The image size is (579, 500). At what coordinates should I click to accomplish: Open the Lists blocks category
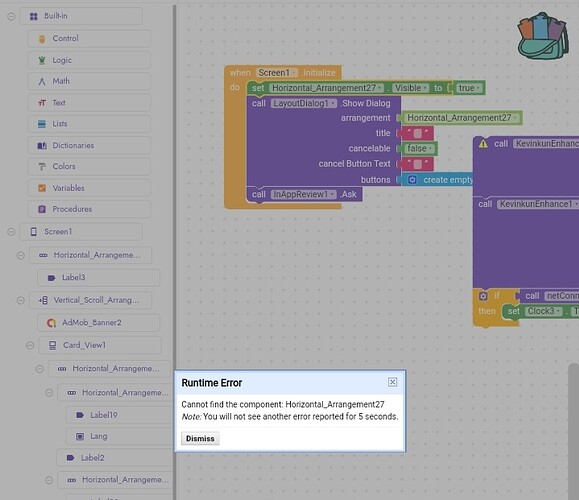tap(89, 124)
